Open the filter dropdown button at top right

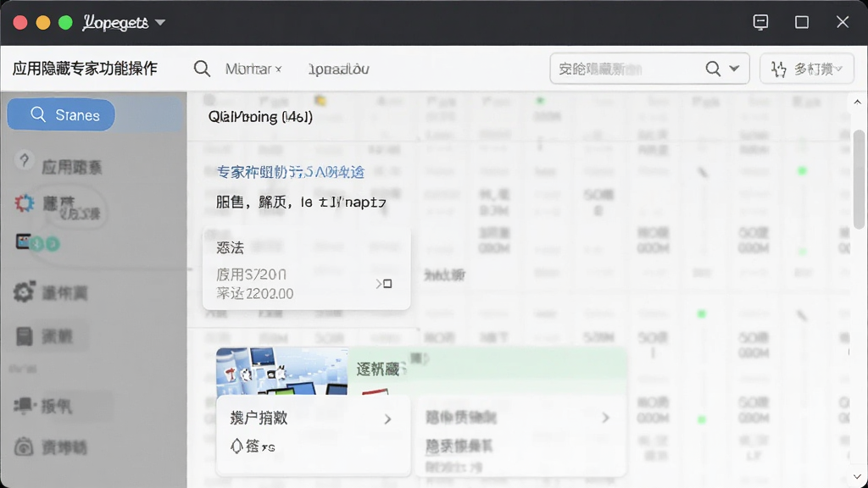[x=807, y=69]
